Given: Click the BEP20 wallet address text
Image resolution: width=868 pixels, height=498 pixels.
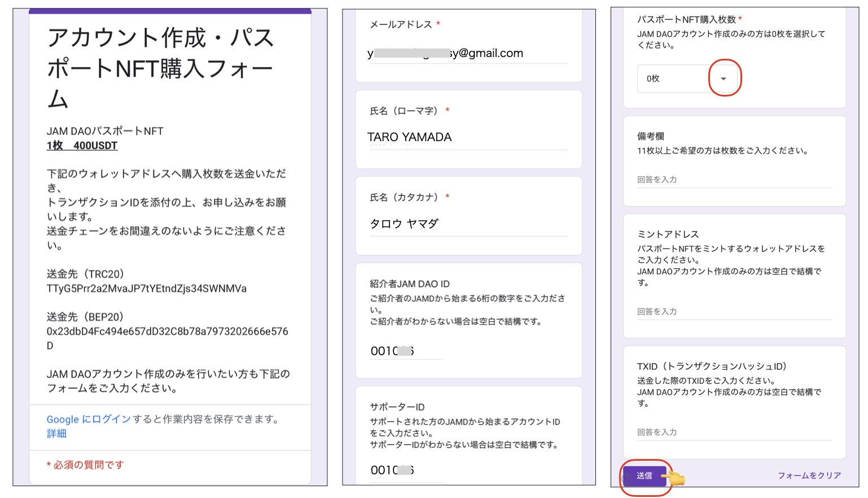Looking at the screenshot, I should point(167,331).
